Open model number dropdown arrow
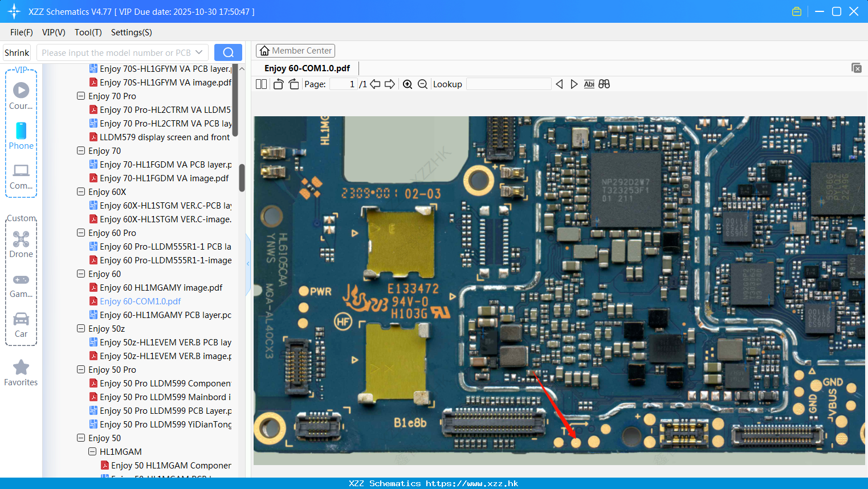Image resolution: width=868 pixels, height=489 pixels. click(199, 52)
